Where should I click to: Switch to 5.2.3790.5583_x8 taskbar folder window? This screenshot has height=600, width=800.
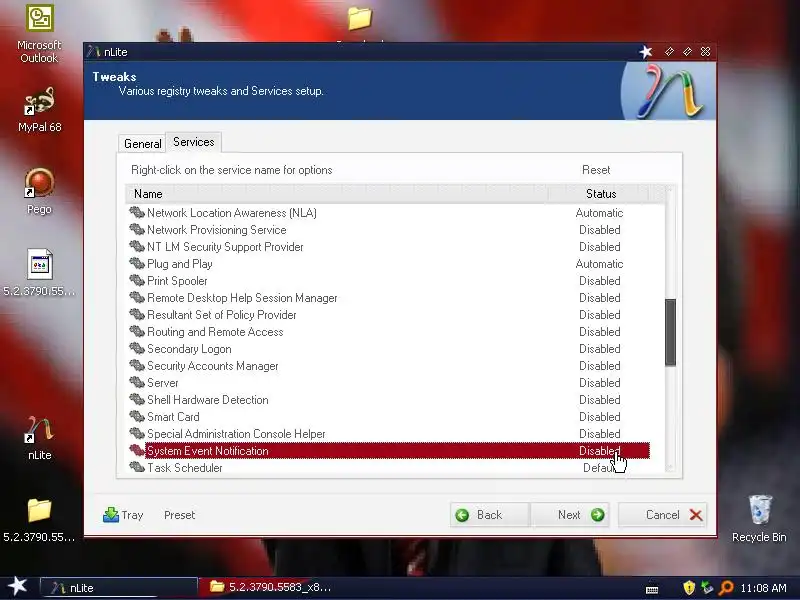tap(270, 587)
